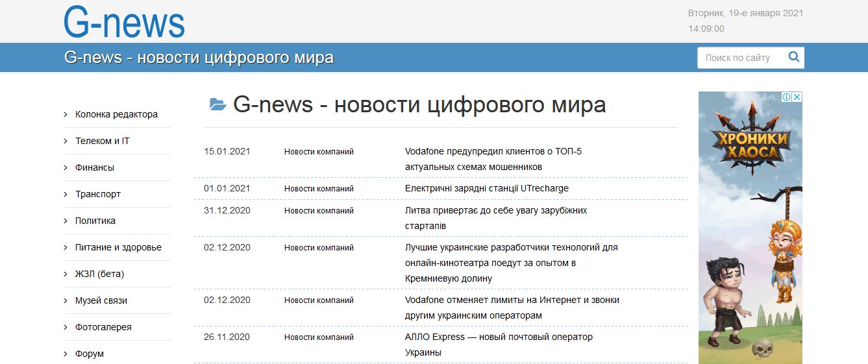Open the 'Музей связи' section
The width and height of the screenshot is (868, 364).
point(101,300)
